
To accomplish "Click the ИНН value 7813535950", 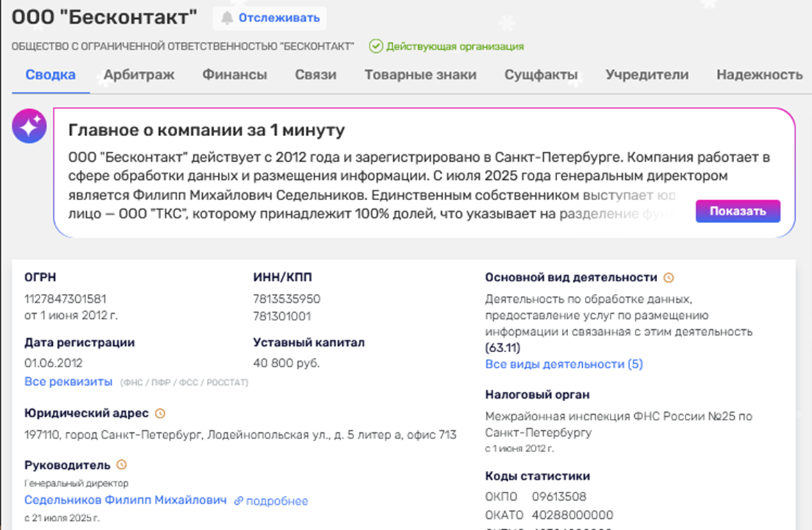I will click(287, 299).
